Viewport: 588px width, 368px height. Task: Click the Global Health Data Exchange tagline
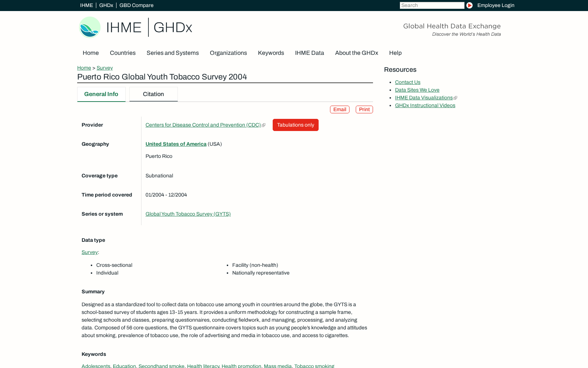coord(452,26)
